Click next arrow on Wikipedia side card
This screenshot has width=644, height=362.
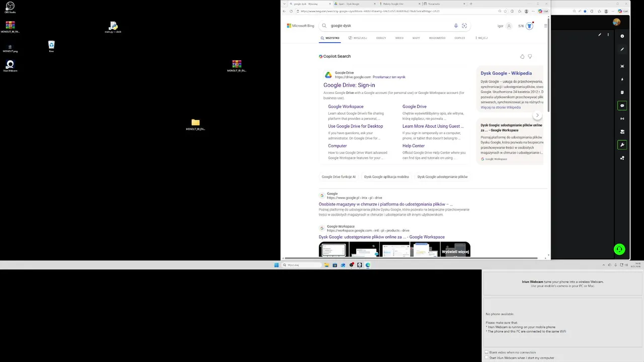tap(537, 115)
